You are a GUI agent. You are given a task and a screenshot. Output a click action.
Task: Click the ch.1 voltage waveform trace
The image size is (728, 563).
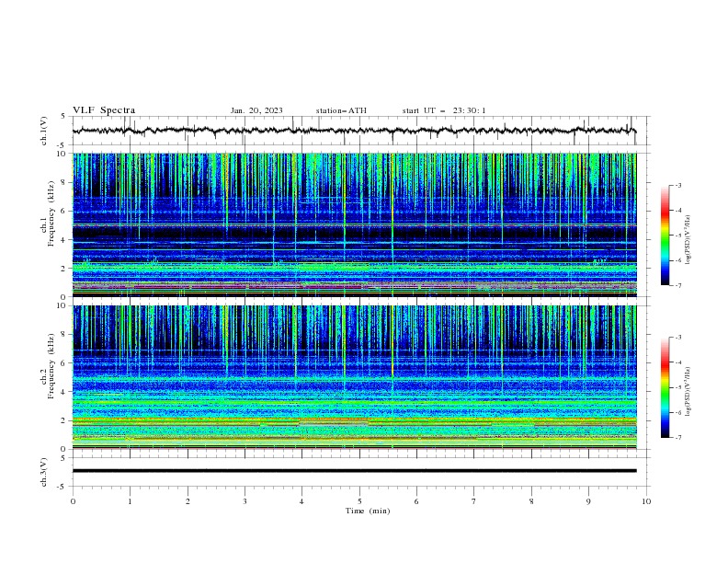pyautogui.click(x=354, y=131)
